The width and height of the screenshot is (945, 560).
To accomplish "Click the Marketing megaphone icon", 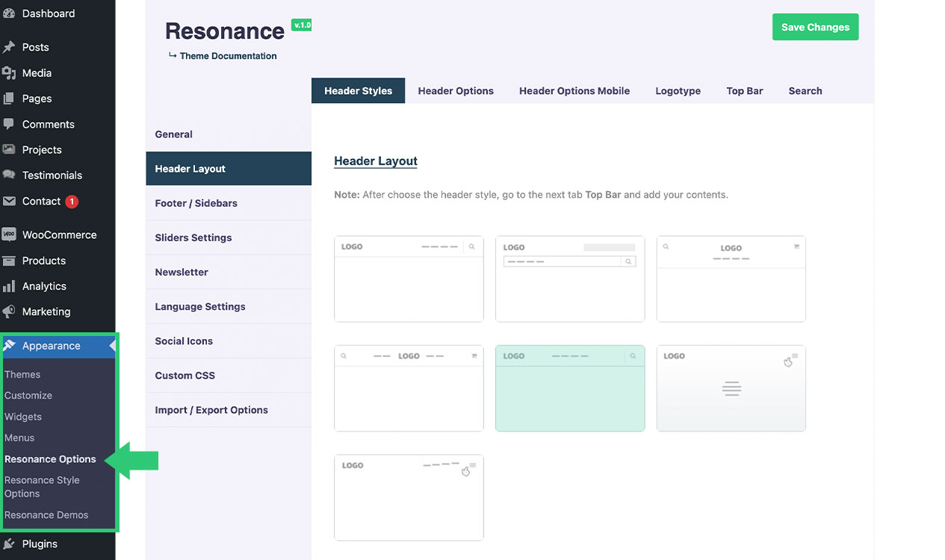I will pos(9,311).
